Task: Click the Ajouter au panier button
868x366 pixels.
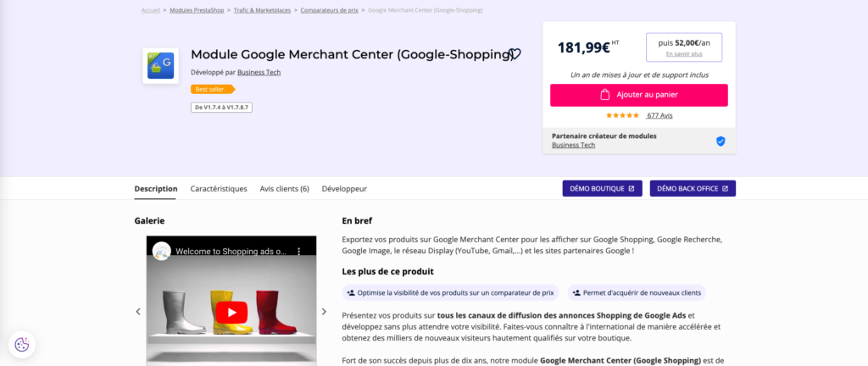Action: (638, 95)
